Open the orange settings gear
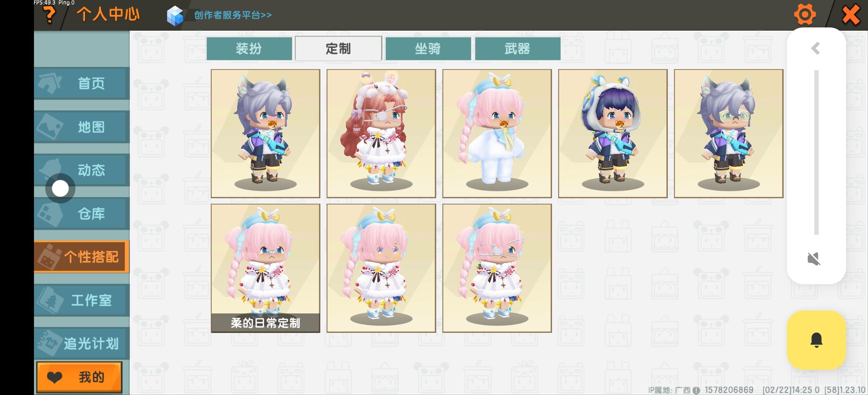Screen dimensions: 868x395 point(805,15)
